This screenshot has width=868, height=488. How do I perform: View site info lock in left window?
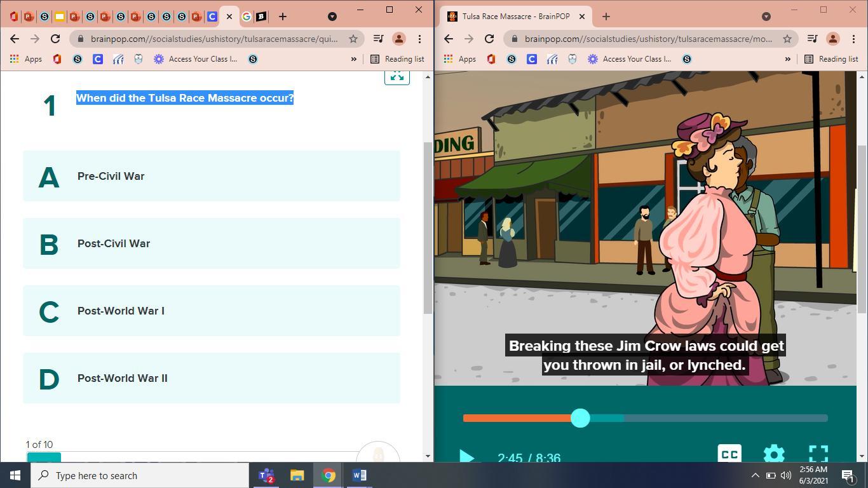tap(80, 39)
